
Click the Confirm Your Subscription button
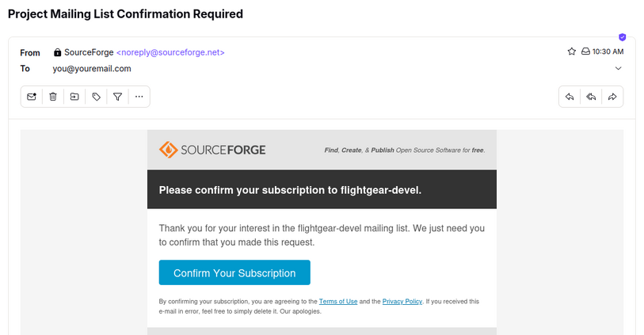coord(234,272)
